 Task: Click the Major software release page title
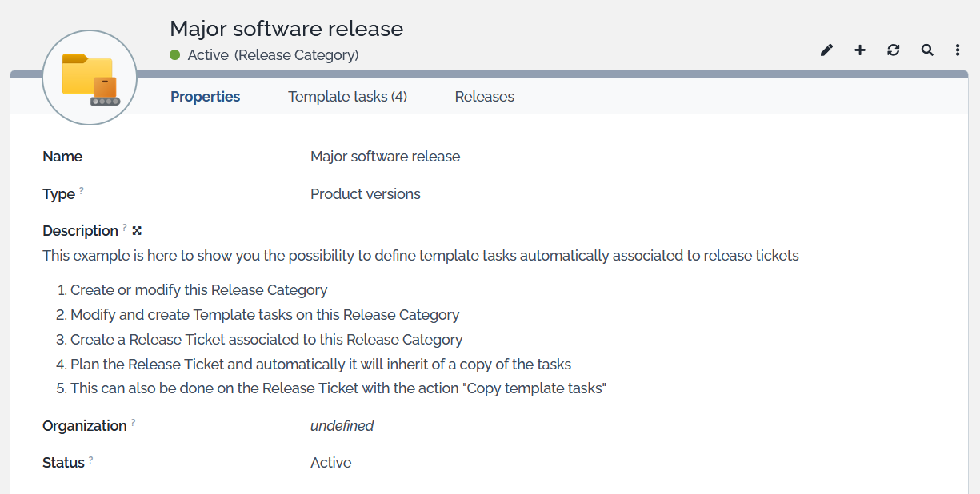286,29
